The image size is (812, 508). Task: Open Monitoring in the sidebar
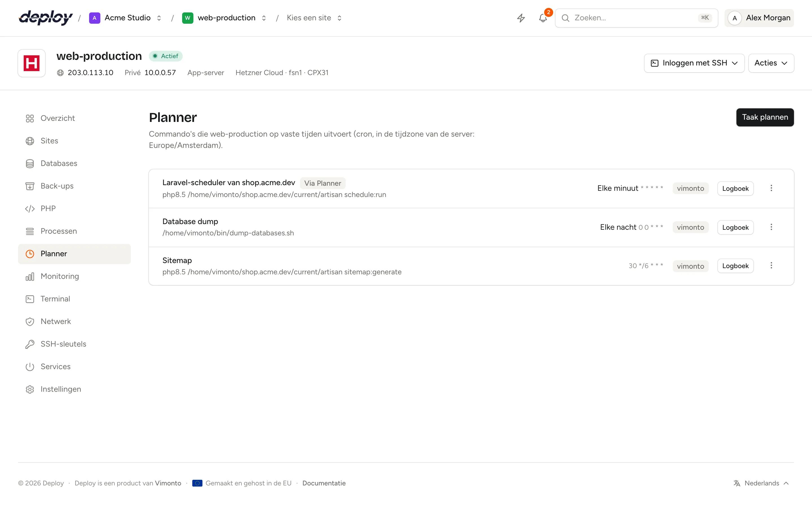click(74, 276)
